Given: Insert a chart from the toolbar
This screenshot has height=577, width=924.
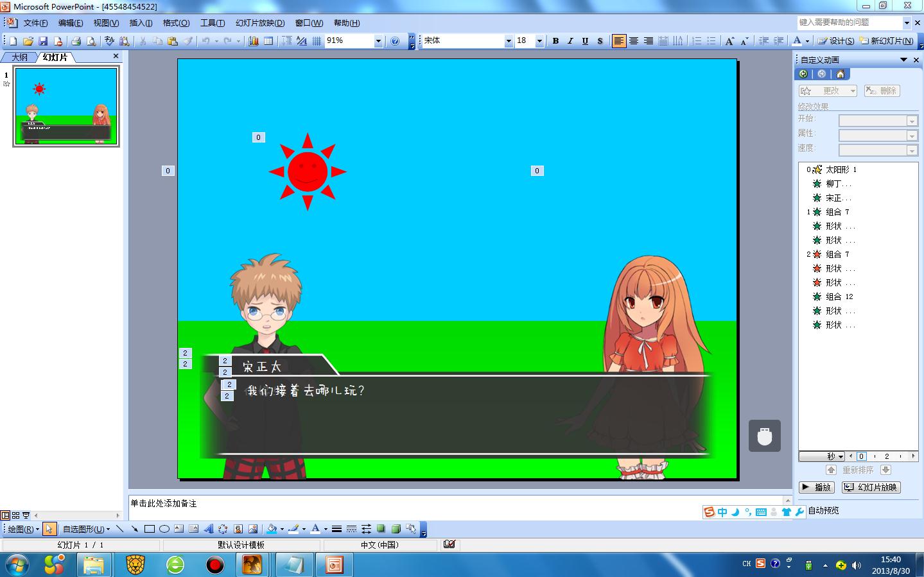Looking at the screenshot, I should [254, 41].
